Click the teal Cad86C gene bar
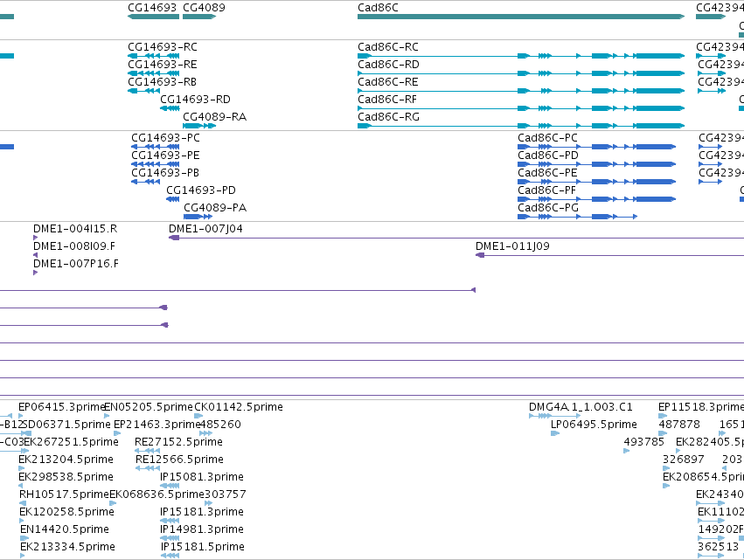The height and width of the screenshot is (560, 744). (x=521, y=17)
